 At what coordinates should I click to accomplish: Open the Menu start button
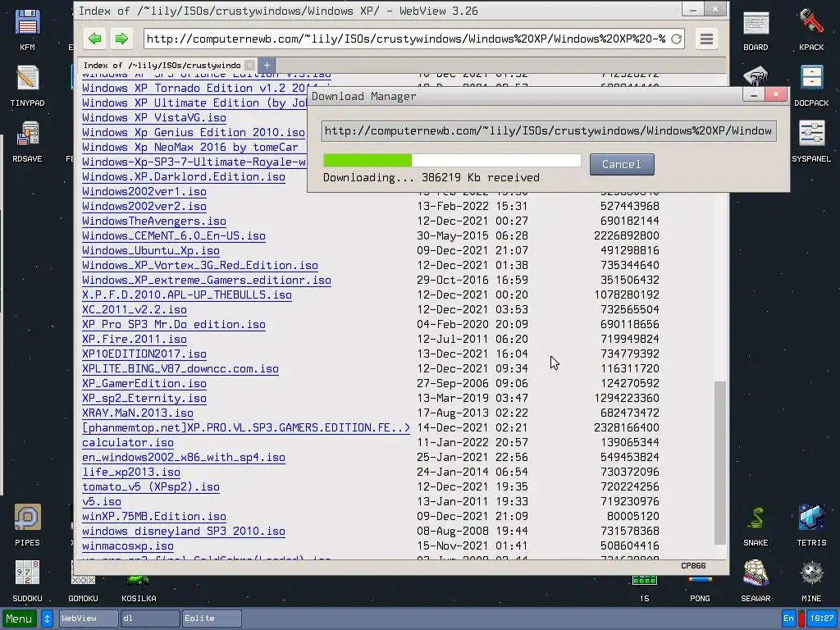point(20,619)
